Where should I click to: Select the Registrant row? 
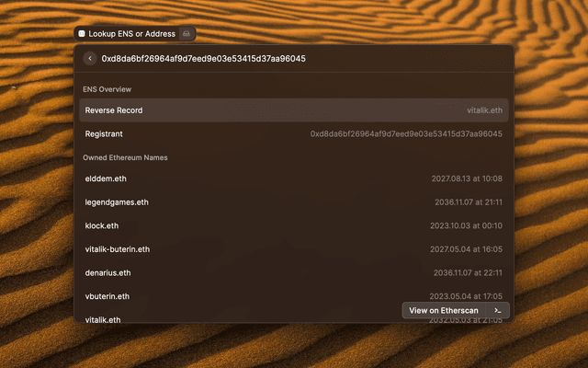(x=293, y=133)
